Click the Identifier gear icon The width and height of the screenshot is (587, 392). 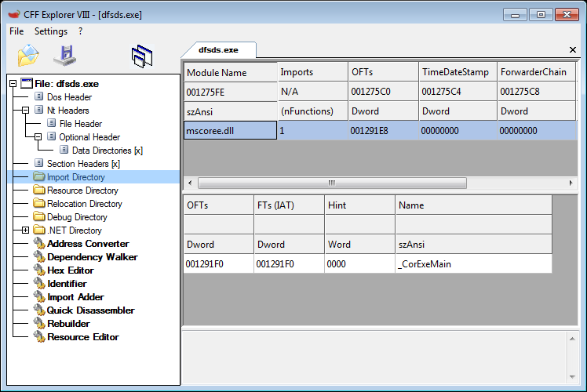[x=39, y=284]
